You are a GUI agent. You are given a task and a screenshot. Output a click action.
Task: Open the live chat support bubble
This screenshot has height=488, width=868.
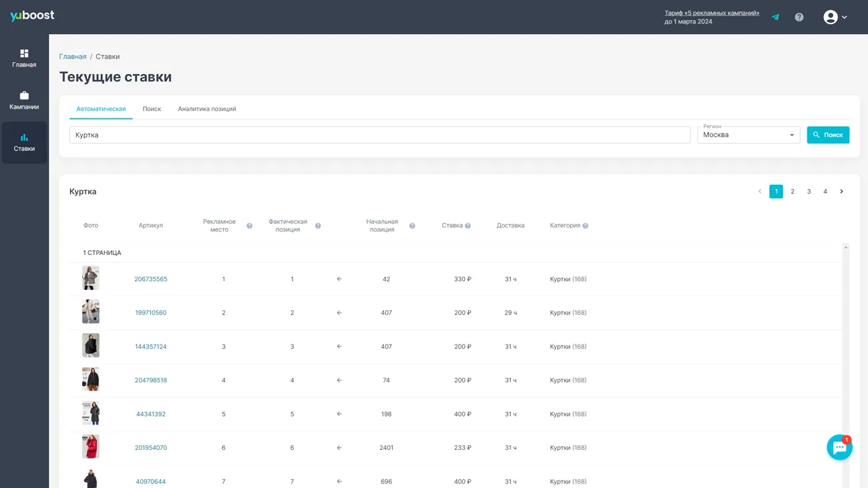tap(839, 447)
